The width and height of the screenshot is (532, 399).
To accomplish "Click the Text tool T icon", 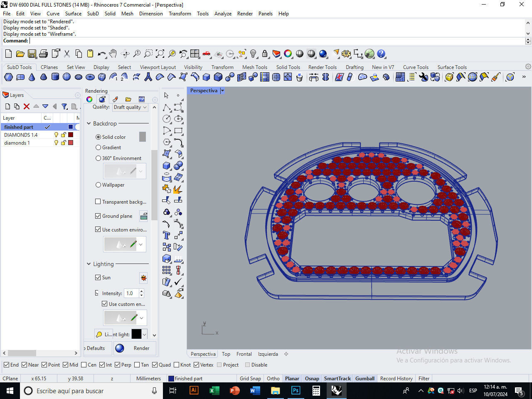I will point(167,235).
